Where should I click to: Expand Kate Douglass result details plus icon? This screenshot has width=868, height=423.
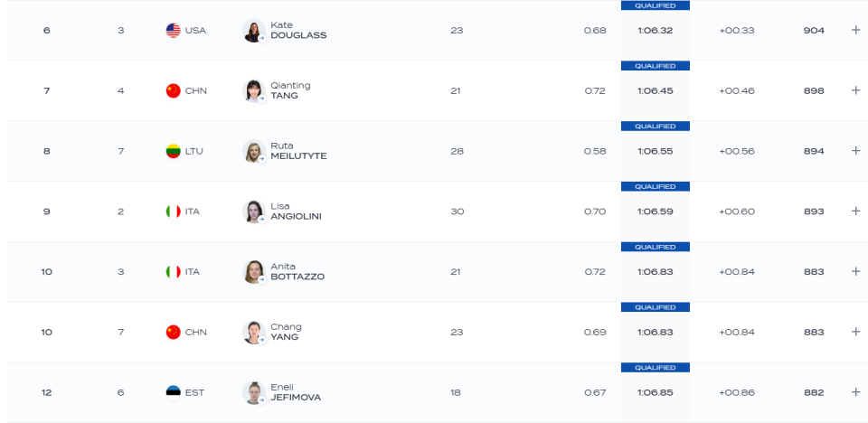(855, 30)
